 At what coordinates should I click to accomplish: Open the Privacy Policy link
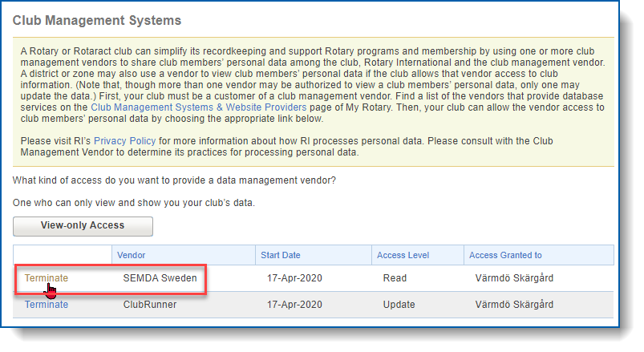(x=125, y=141)
